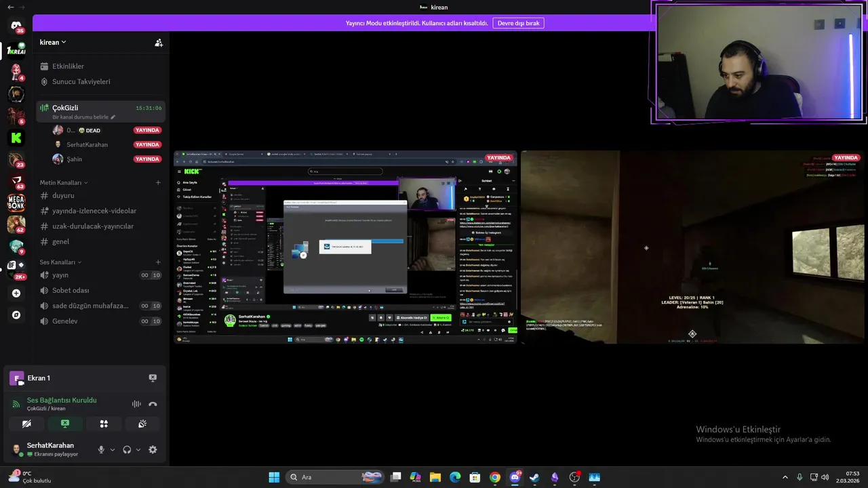Viewport: 868px width, 488px height.
Task: Open yayında-izlenecek-videolar channel
Action: pos(100,211)
